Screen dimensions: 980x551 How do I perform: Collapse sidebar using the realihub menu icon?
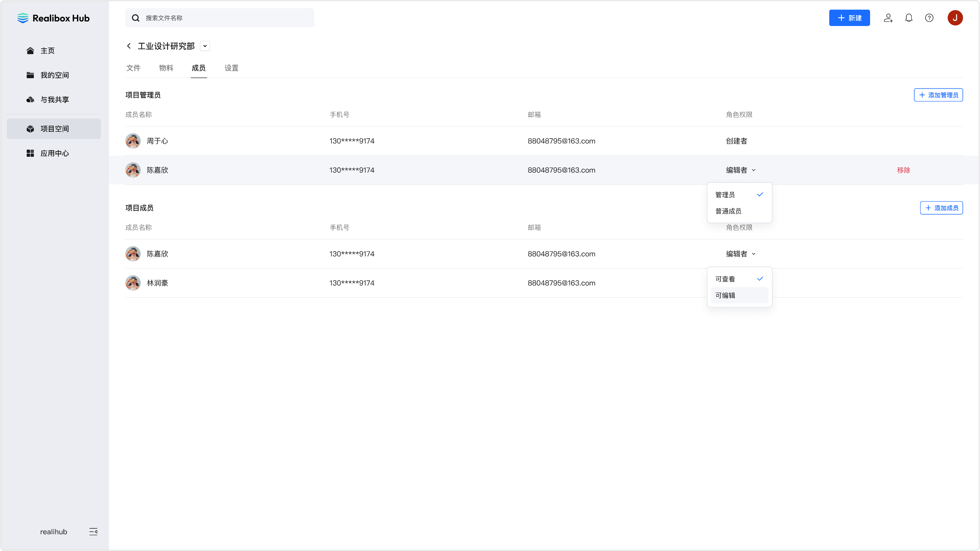93,532
